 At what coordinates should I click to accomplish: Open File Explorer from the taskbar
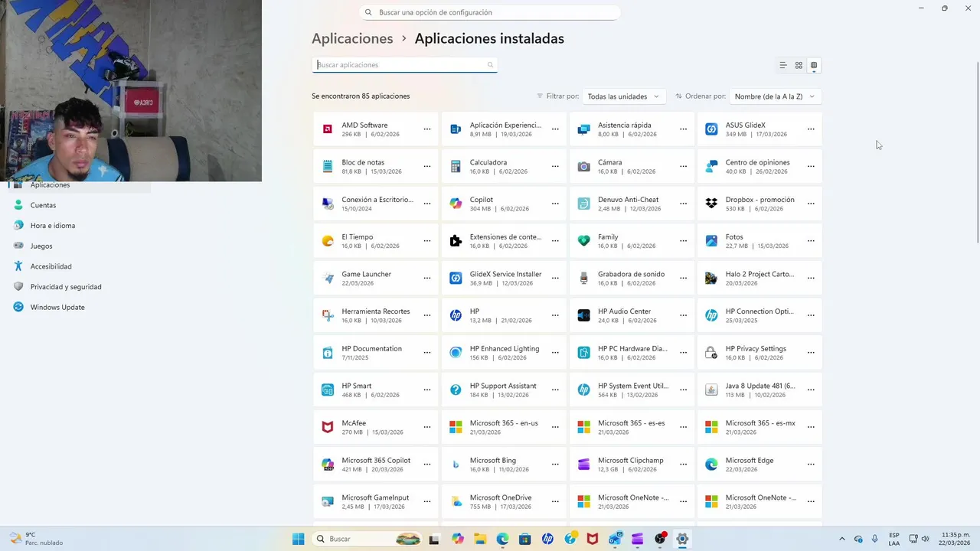(480, 539)
